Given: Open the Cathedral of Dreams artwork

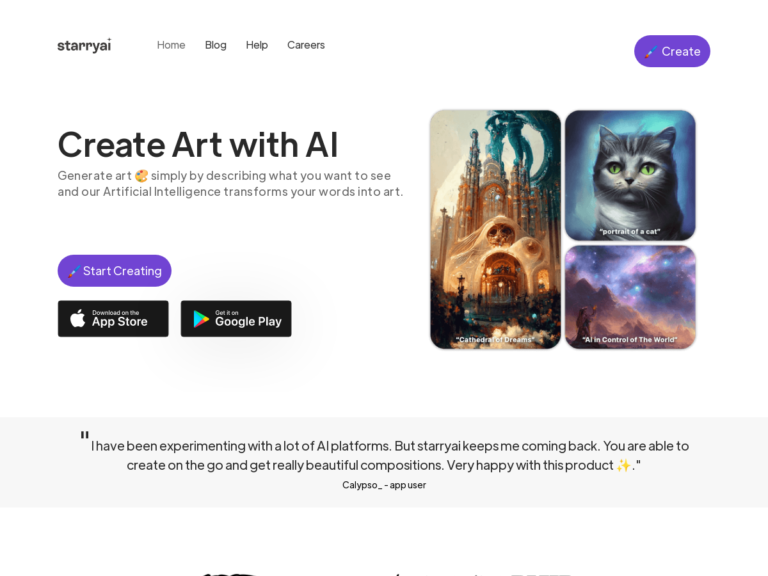Looking at the screenshot, I should point(495,229).
